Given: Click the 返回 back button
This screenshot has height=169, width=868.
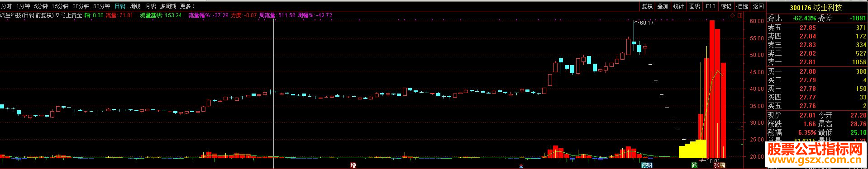Looking at the screenshot, I should [x=758, y=6].
